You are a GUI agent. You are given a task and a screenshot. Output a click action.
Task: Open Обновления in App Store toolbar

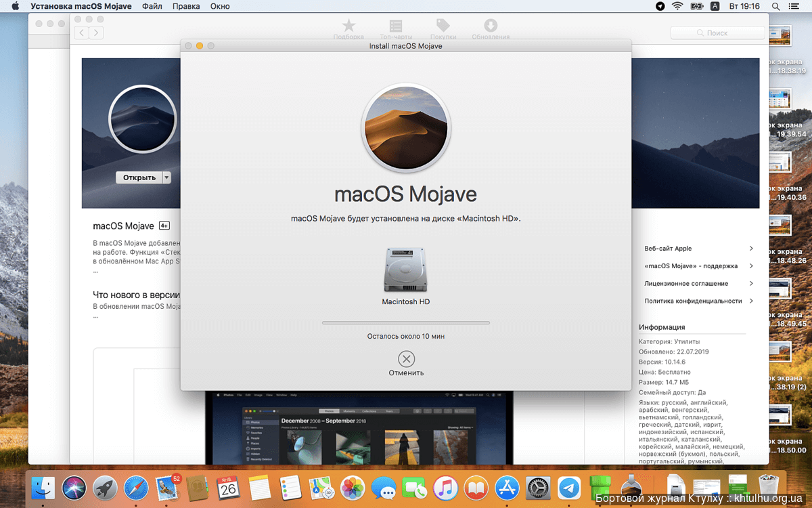pyautogui.click(x=491, y=29)
